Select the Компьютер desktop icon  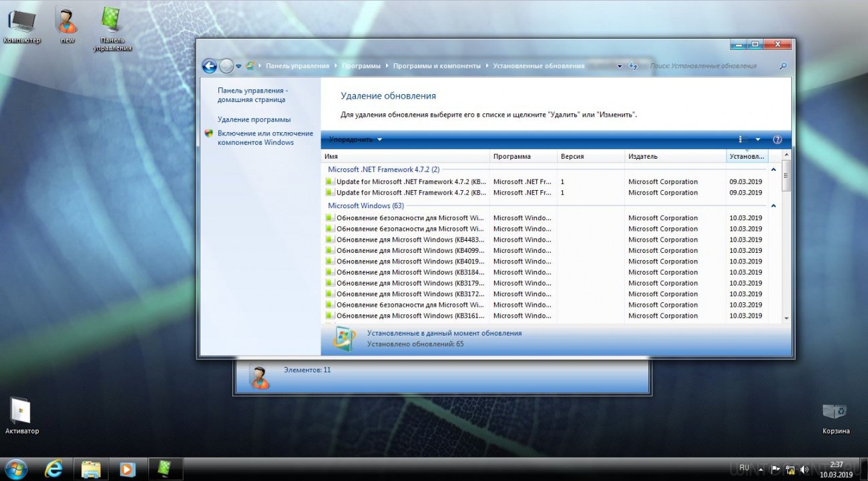pyautogui.click(x=21, y=27)
